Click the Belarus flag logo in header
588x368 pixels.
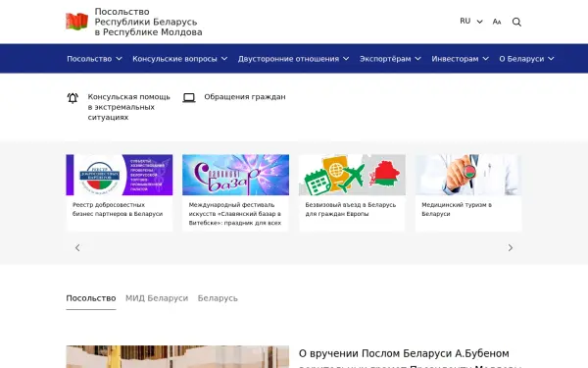pos(76,22)
